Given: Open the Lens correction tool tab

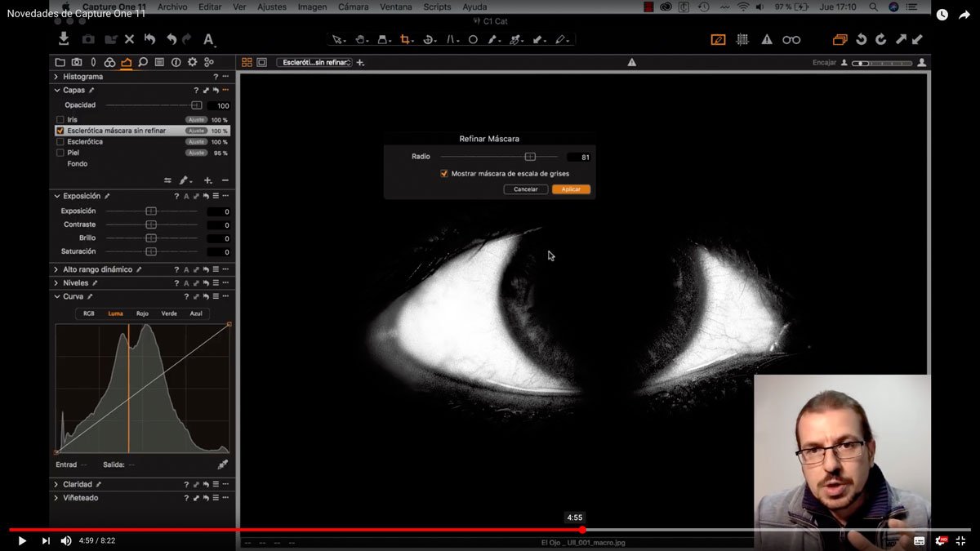Looking at the screenshot, I should tap(93, 62).
